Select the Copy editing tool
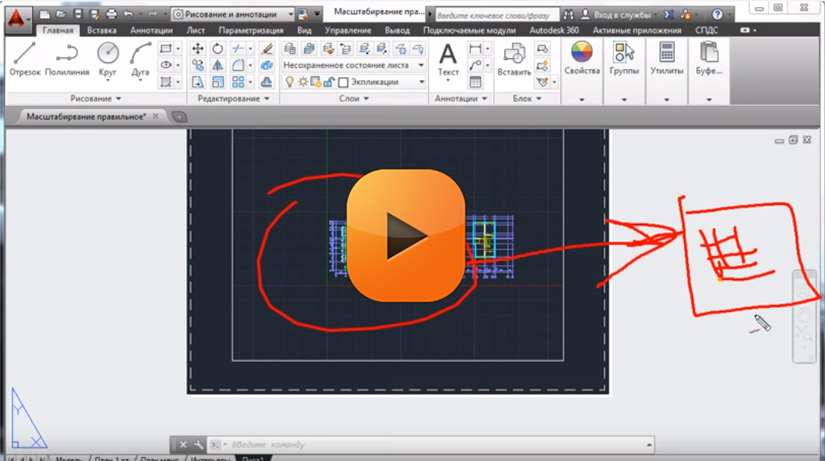Screen dimensions: 825x461 198,65
